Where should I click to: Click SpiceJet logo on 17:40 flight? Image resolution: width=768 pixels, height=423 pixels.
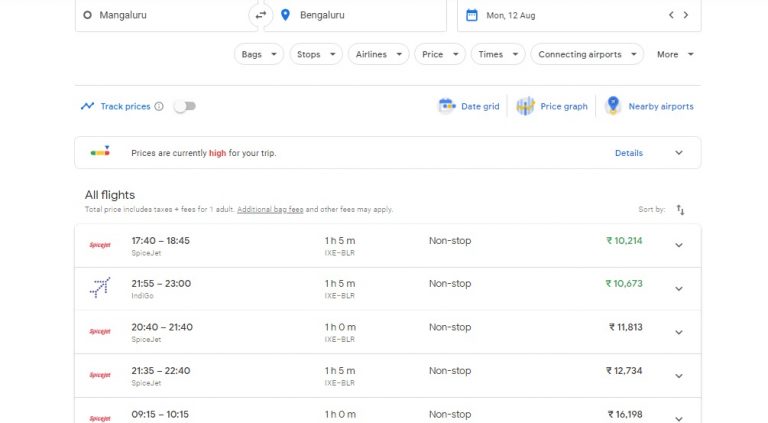point(100,245)
